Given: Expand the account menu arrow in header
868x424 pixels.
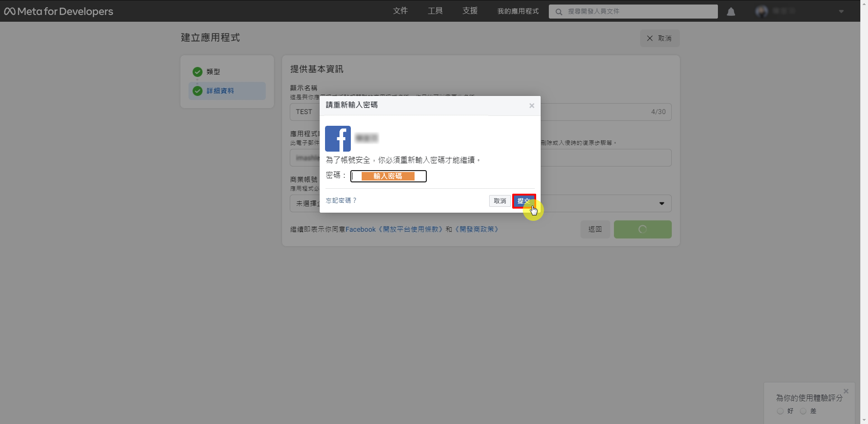Looking at the screenshot, I should pyautogui.click(x=841, y=12).
